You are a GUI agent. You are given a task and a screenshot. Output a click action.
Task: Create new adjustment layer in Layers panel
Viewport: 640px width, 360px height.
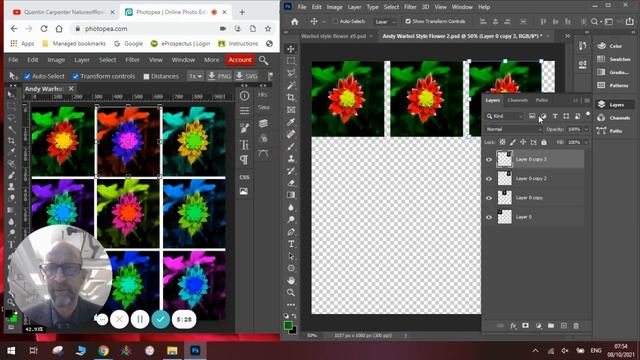coord(538,326)
